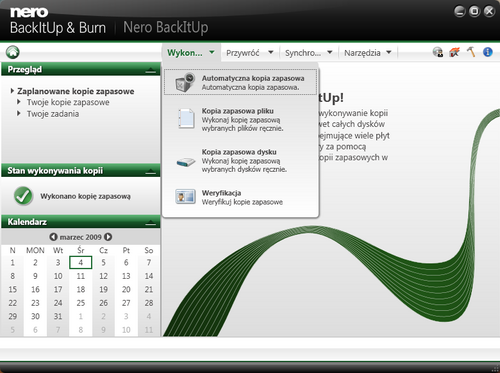Expand Twoje kopie zapasowe tree item
The width and height of the screenshot is (500, 373).
click(x=19, y=102)
